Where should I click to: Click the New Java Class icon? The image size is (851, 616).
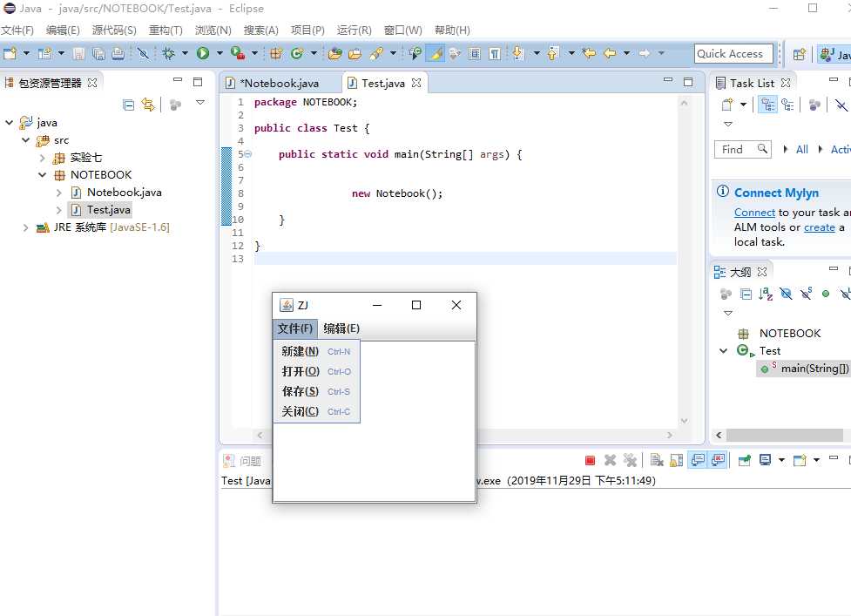click(x=296, y=53)
